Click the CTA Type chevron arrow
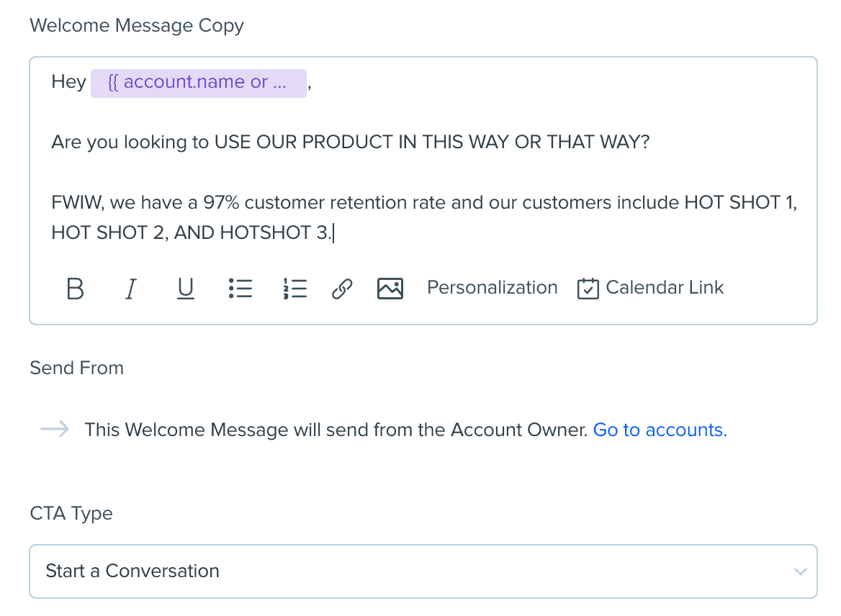 coord(800,572)
